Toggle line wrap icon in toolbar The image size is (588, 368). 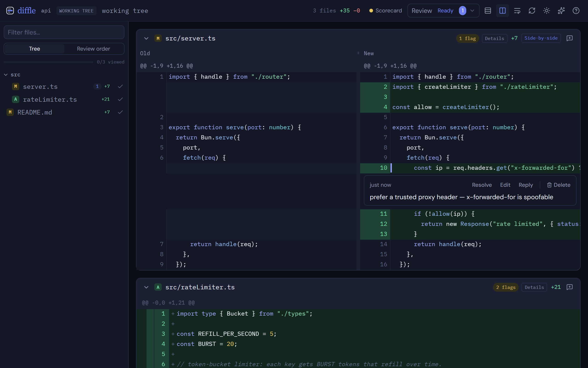coord(517,11)
